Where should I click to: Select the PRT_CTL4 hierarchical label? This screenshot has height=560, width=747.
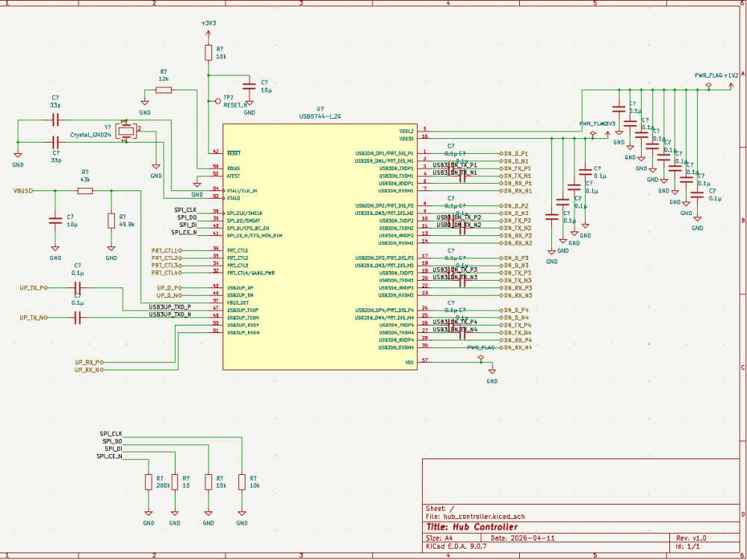click(167, 273)
